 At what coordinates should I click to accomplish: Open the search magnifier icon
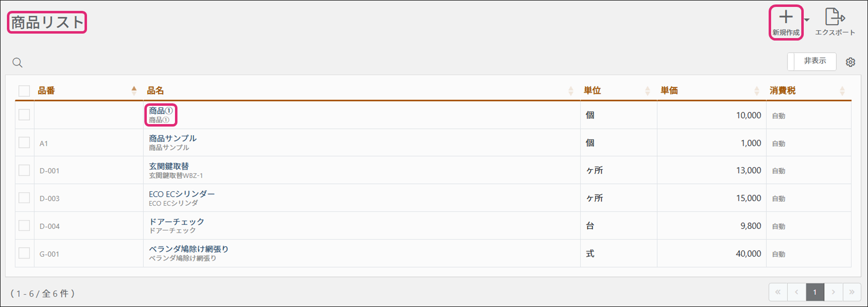pos(17,63)
